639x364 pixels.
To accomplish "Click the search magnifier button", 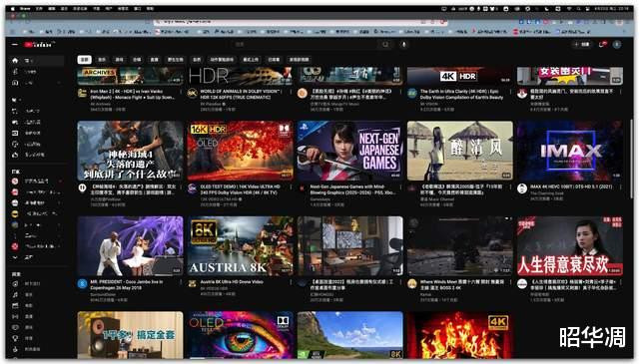I will coord(385,45).
